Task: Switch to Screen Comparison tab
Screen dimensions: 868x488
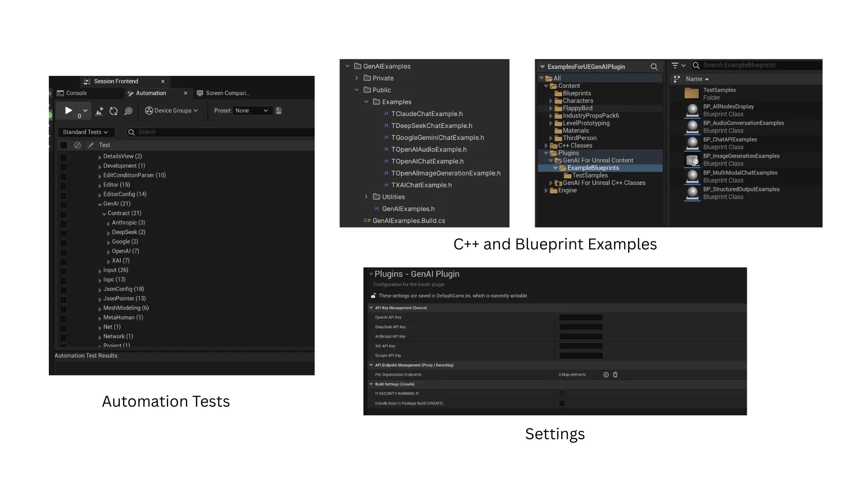Action: pos(223,93)
